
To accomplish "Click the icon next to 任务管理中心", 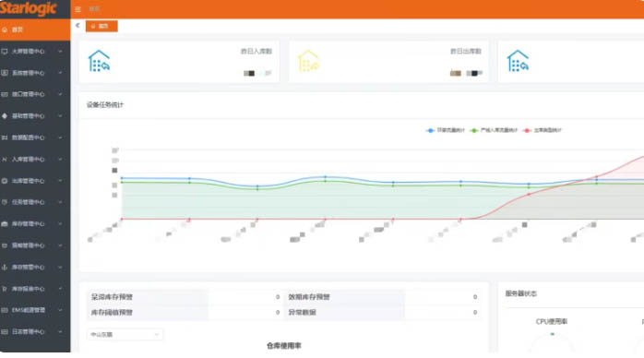I will click(x=5, y=202).
